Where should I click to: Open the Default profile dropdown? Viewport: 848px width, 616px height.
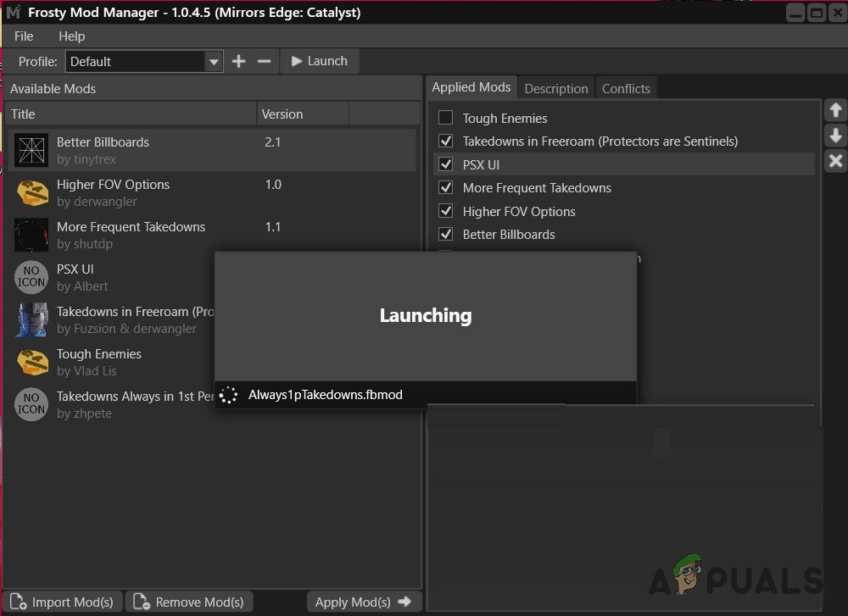214,61
